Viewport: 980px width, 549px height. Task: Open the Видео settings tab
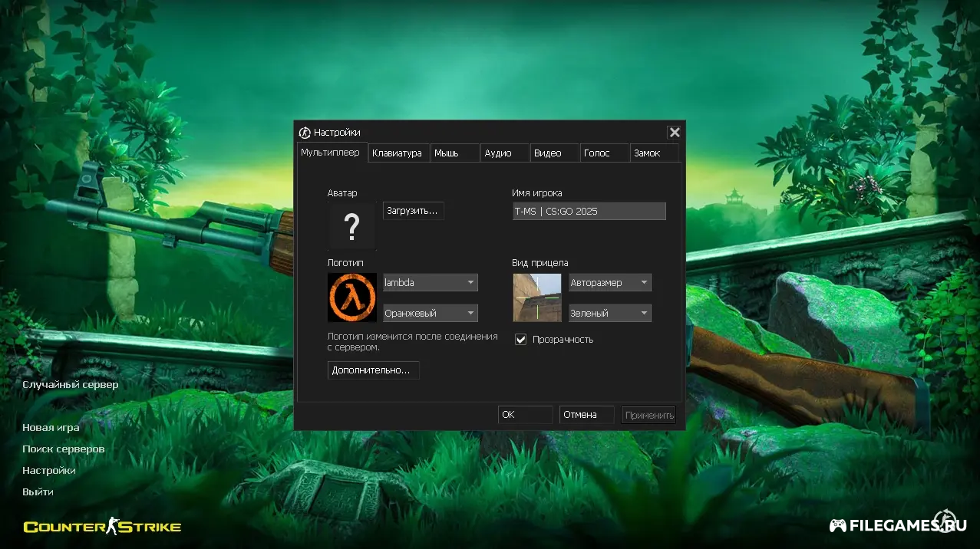pyautogui.click(x=555, y=153)
